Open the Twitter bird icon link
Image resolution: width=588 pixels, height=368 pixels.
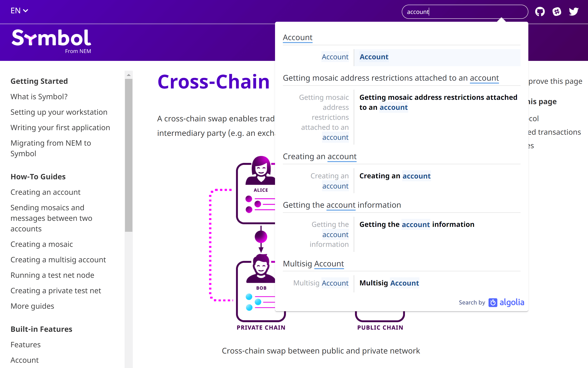(573, 12)
